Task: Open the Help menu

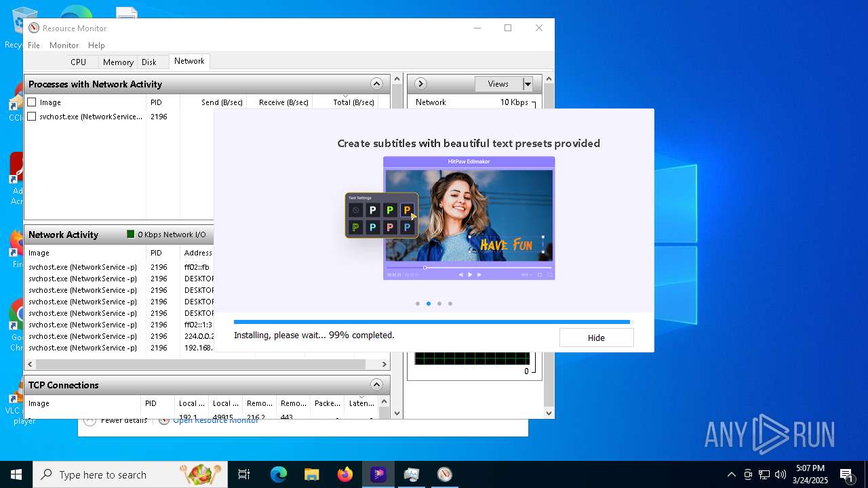Action: point(96,45)
